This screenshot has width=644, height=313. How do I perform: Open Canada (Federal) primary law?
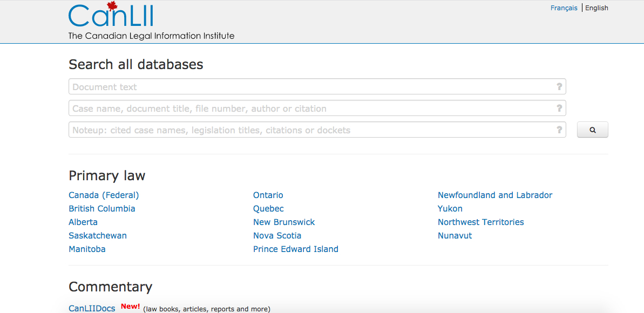tap(104, 195)
